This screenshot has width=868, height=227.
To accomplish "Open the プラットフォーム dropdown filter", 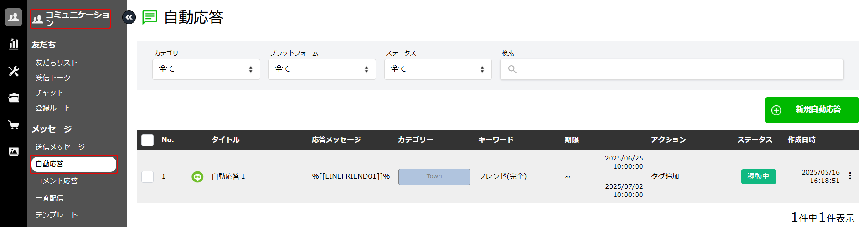I will pos(322,69).
